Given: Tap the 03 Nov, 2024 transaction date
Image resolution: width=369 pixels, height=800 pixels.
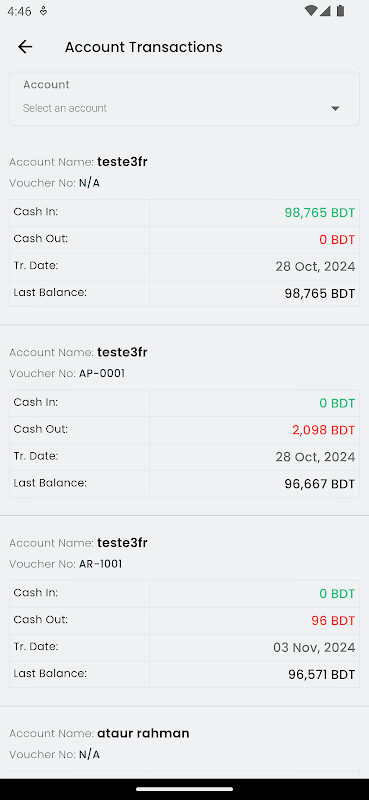Looking at the screenshot, I should (314, 647).
